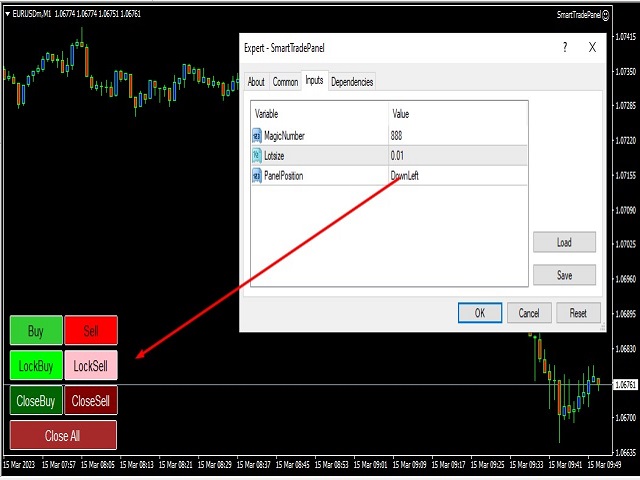
Task: Reset the expert inputs
Action: pos(578,313)
